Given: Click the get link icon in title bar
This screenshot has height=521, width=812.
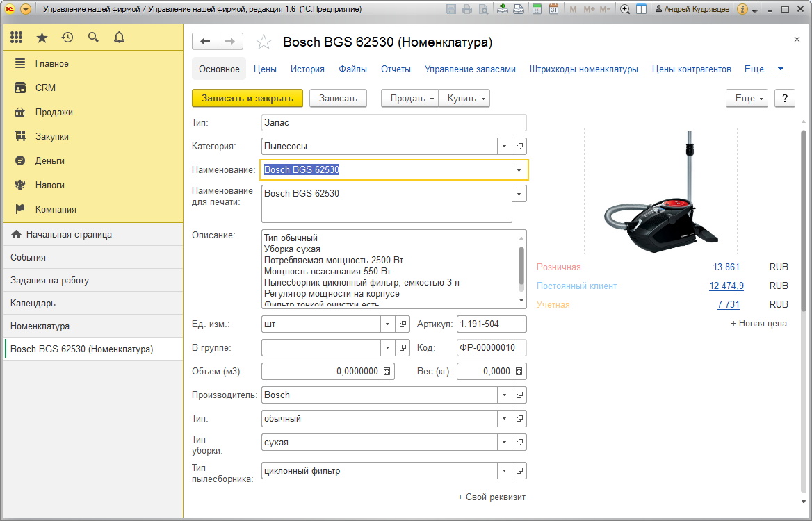Looking at the screenshot, I should point(503,9).
